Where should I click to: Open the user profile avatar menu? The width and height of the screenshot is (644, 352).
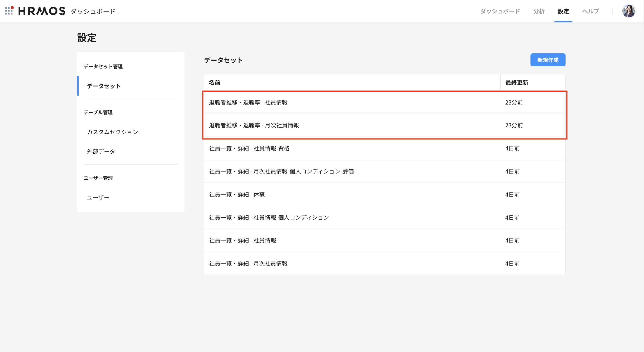[629, 11]
